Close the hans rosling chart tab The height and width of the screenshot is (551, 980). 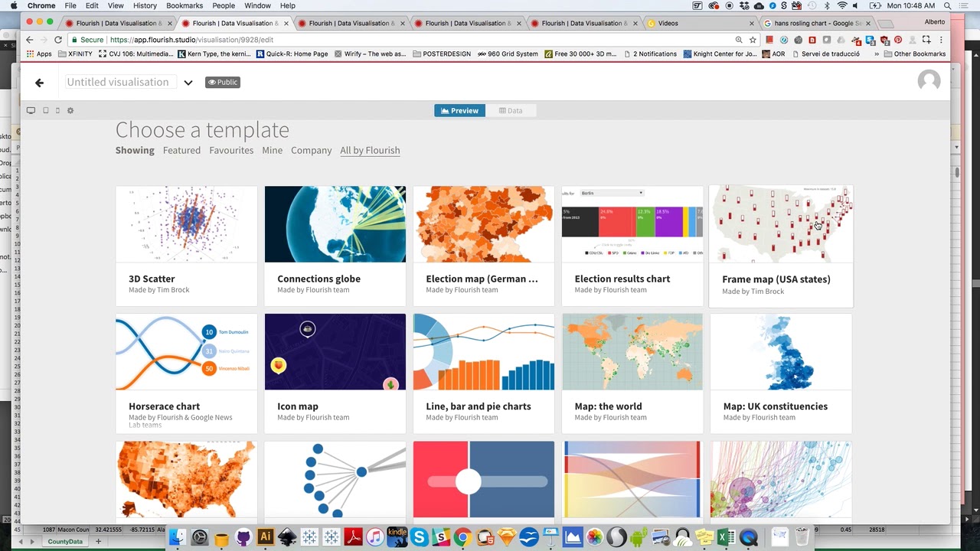point(867,24)
